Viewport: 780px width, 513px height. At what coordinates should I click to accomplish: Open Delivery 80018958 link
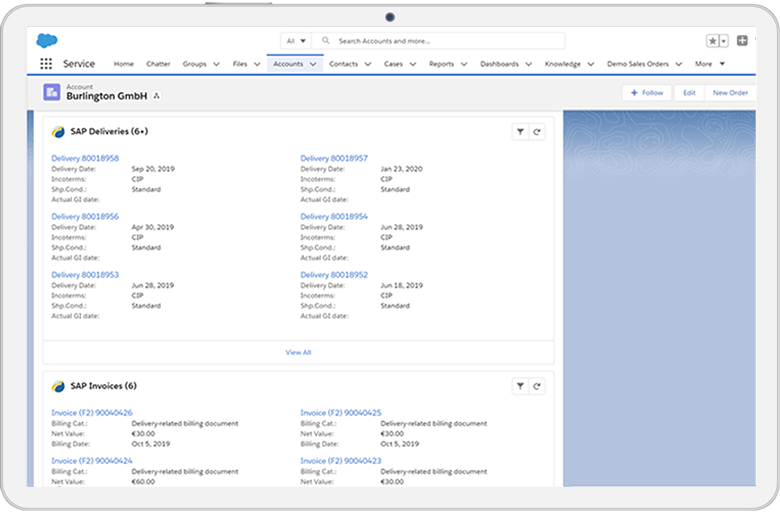click(85, 158)
